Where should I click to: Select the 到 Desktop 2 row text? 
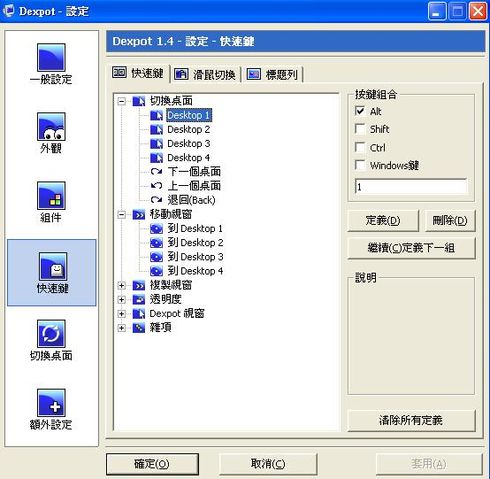click(x=195, y=243)
